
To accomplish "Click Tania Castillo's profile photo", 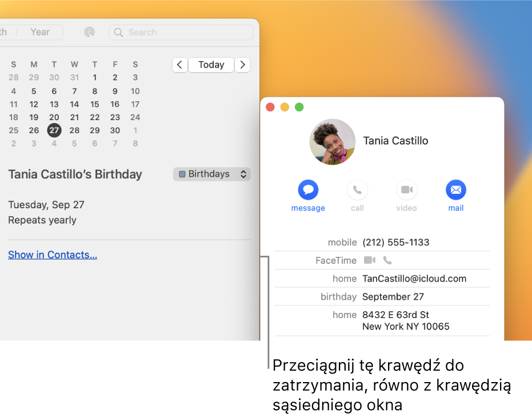I will pos(333,142).
